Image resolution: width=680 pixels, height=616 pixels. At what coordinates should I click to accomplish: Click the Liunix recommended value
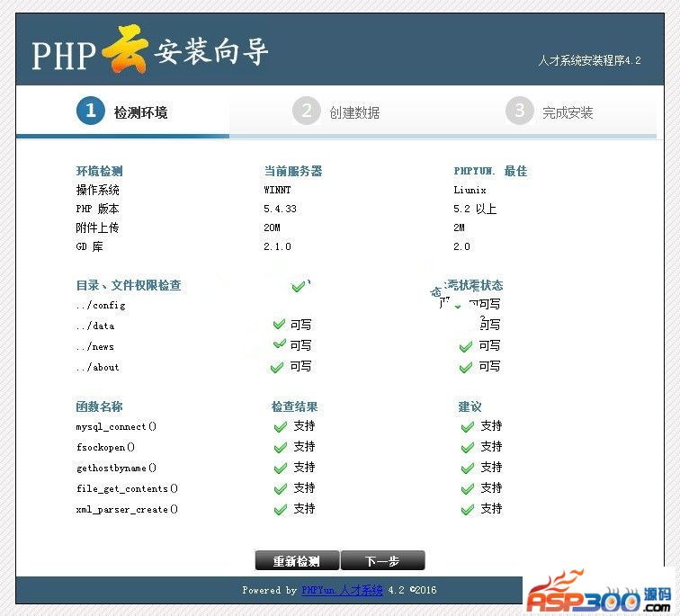coord(470,190)
